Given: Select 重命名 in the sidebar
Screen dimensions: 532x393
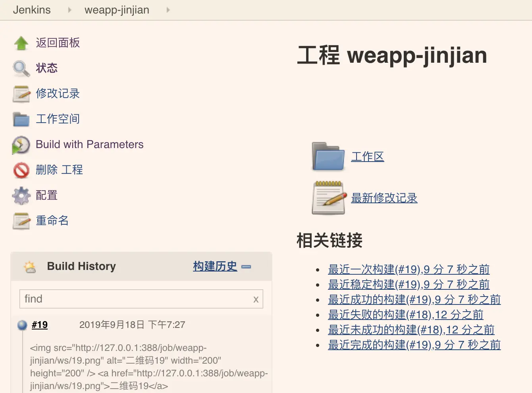Looking at the screenshot, I should coord(52,221).
